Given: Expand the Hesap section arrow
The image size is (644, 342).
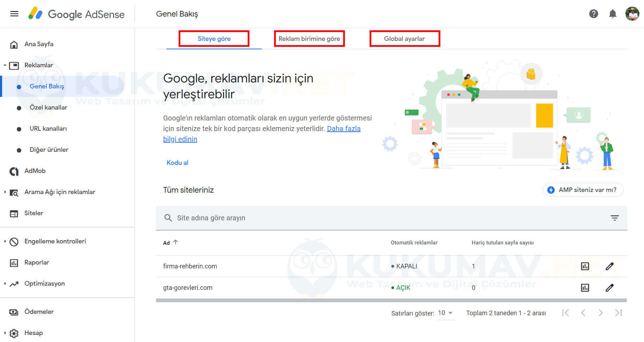Looking at the screenshot, I should 5,333.
